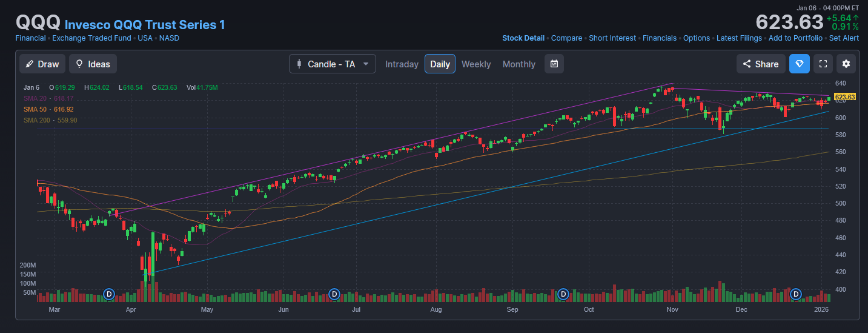Click the Share network icon
Screen dimensions: 868x333
[x=747, y=64]
